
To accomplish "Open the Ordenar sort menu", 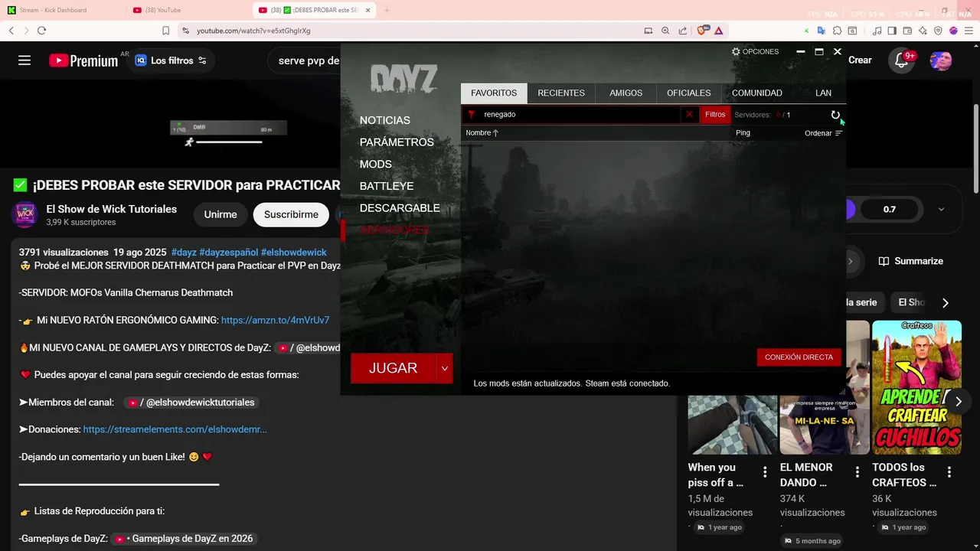I will click(823, 133).
